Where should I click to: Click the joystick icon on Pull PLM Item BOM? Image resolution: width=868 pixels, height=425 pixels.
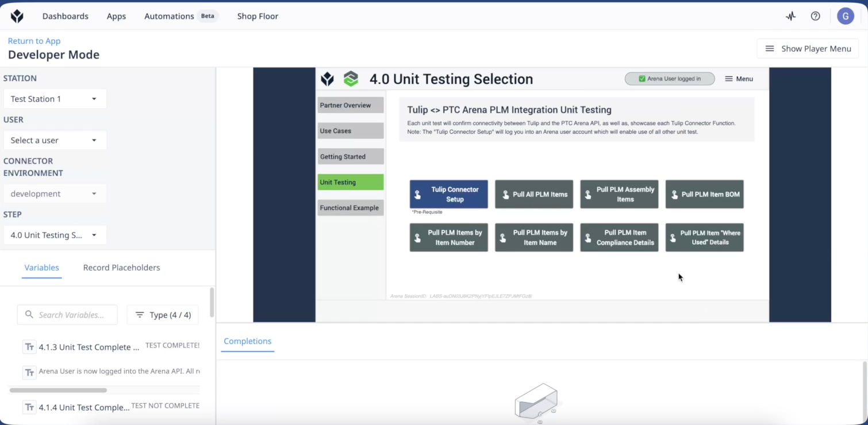674,194
